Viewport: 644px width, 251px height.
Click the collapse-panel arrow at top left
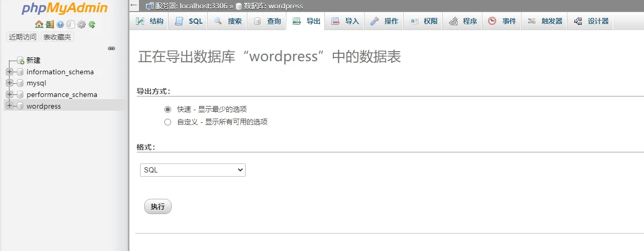[134, 6]
